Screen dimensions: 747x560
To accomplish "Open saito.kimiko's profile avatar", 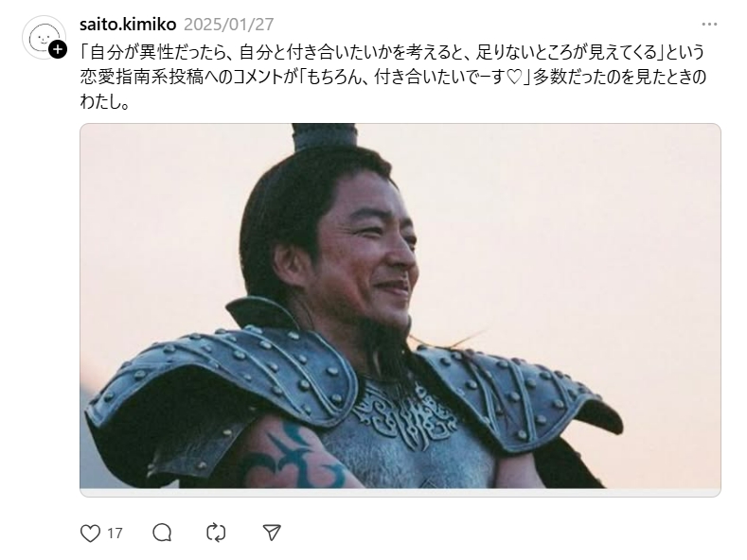I will (44, 37).
